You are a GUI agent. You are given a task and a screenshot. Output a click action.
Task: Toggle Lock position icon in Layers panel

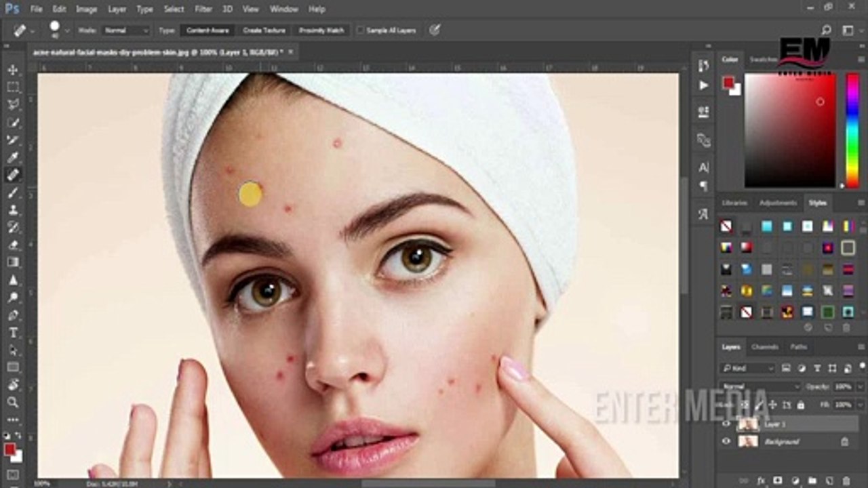click(x=772, y=405)
